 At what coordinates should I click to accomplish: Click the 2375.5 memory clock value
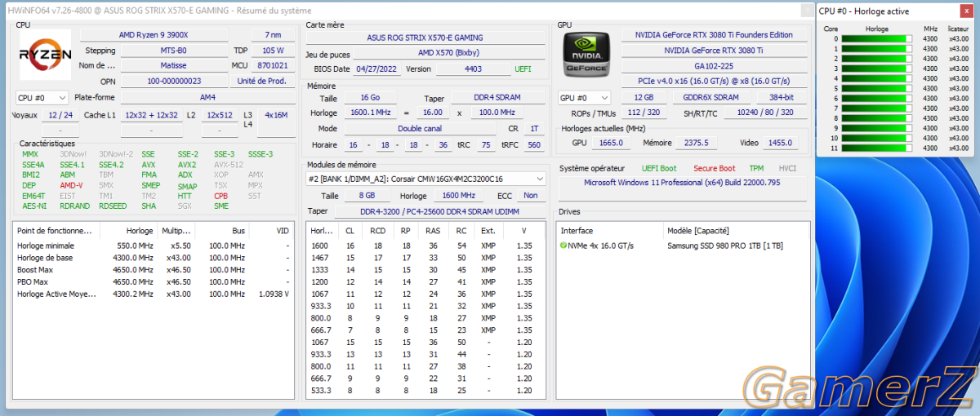coord(696,143)
